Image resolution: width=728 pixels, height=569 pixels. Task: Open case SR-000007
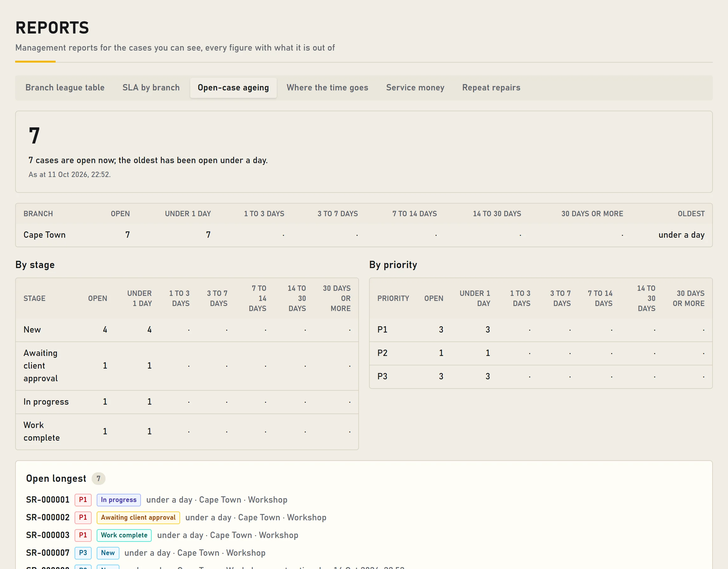pyautogui.click(x=48, y=553)
